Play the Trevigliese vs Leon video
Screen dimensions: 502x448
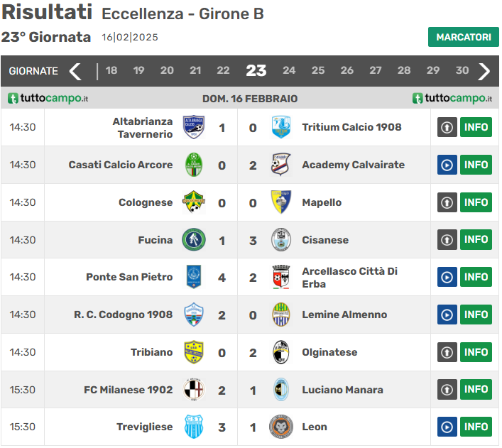447,427
